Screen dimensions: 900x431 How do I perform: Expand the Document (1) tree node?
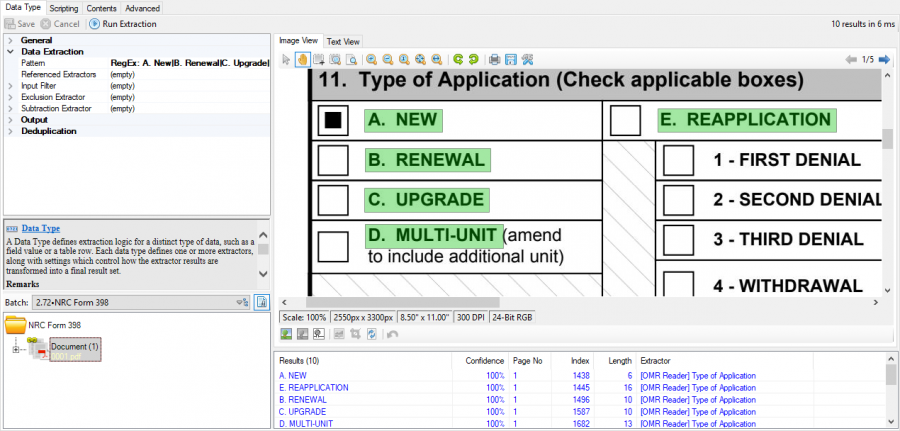point(16,348)
